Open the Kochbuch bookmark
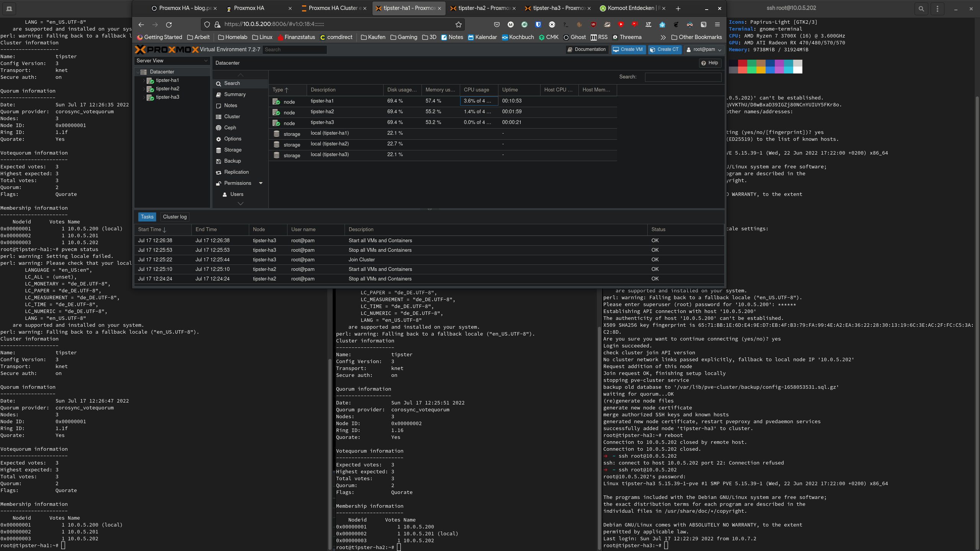The image size is (980, 551). click(x=518, y=37)
